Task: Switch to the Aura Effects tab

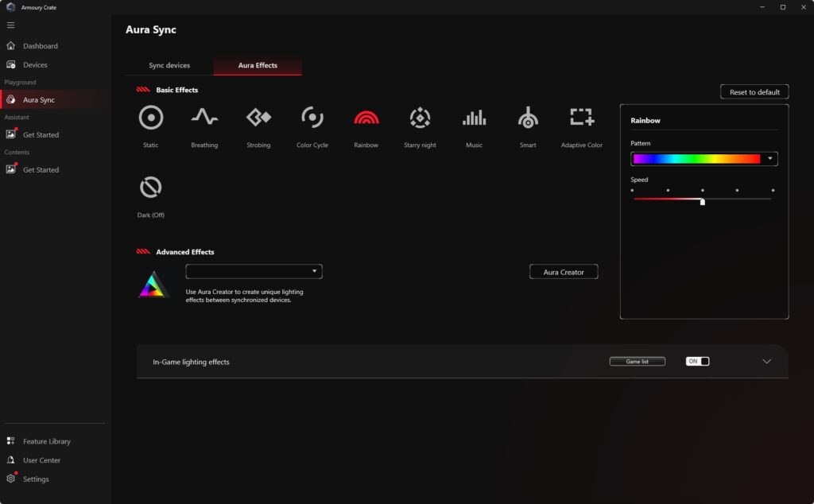Action: (x=258, y=65)
